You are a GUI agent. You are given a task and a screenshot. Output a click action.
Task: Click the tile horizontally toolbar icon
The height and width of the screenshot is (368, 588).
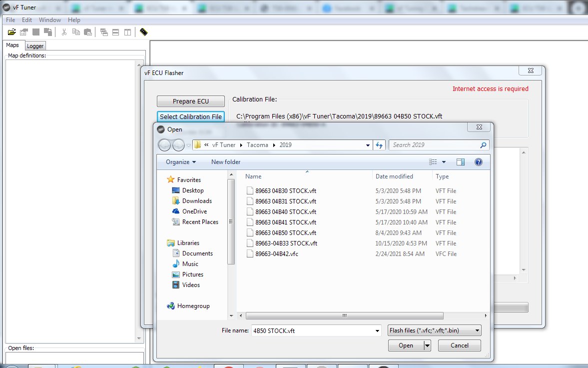coord(116,32)
